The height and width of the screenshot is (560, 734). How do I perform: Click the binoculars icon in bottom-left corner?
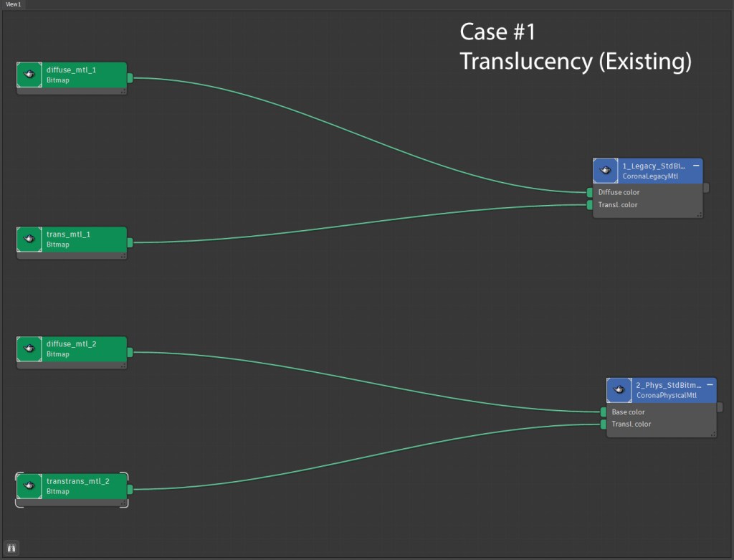tap(12, 549)
